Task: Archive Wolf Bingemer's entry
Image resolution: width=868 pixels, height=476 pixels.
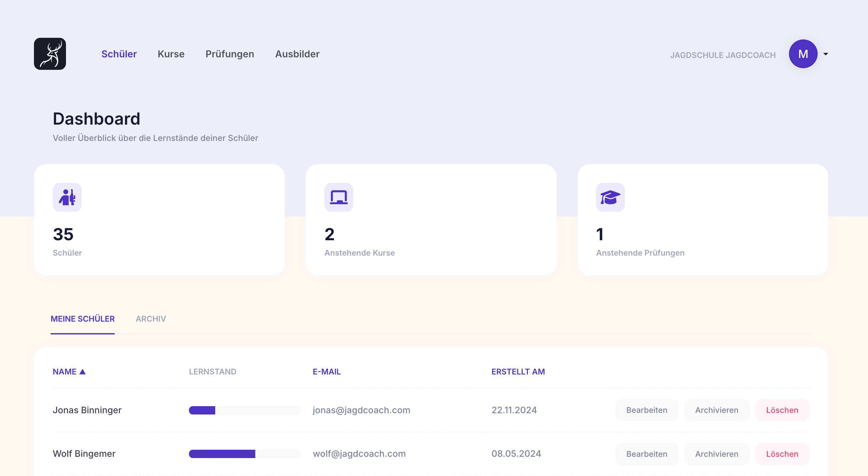Action: (x=717, y=454)
